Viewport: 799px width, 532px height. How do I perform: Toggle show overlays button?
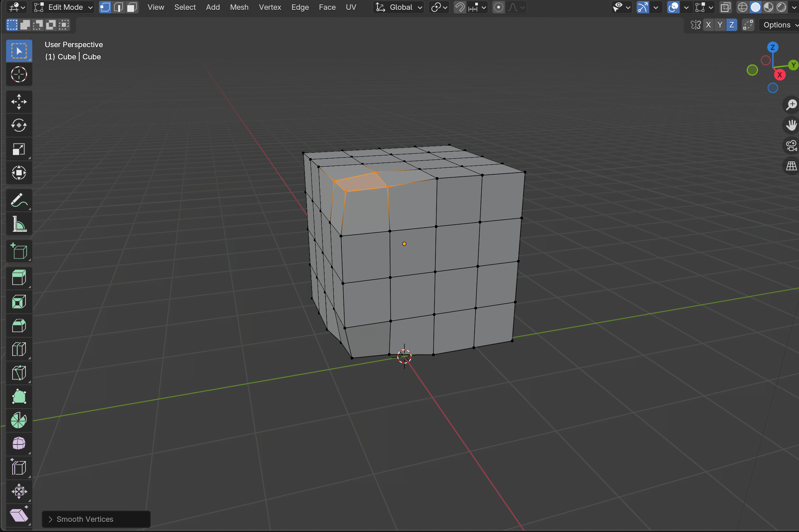pos(673,7)
